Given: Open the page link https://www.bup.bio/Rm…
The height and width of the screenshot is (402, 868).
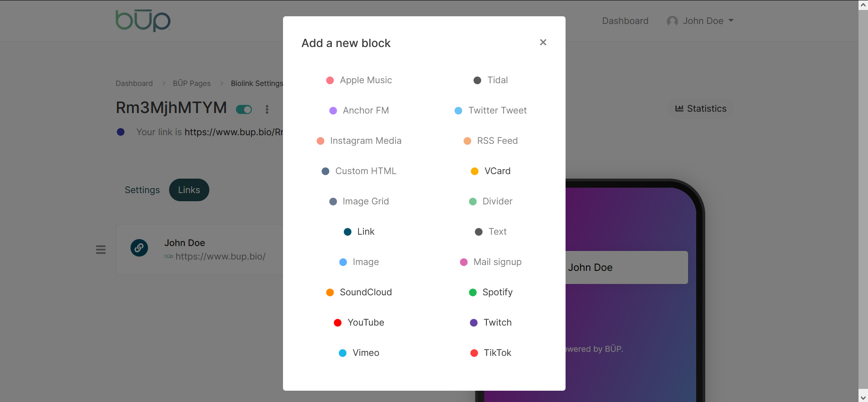Looking at the screenshot, I should [234, 132].
